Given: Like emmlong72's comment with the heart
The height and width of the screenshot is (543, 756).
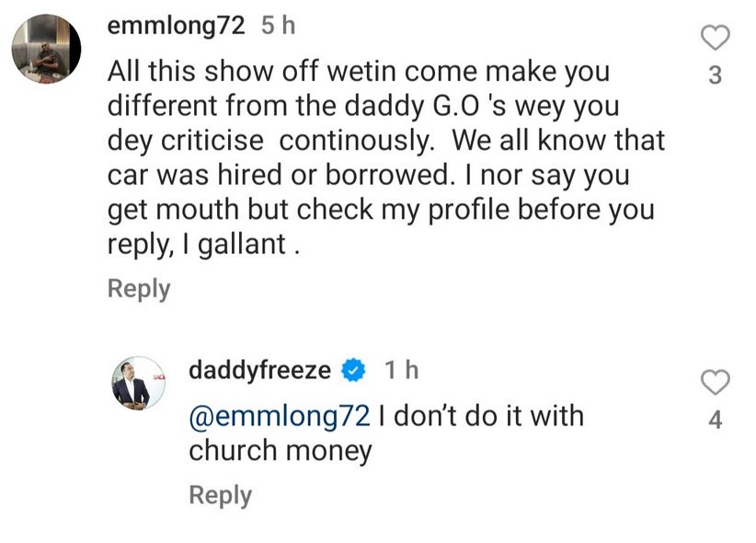Looking at the screenshot, I should 715,38.
